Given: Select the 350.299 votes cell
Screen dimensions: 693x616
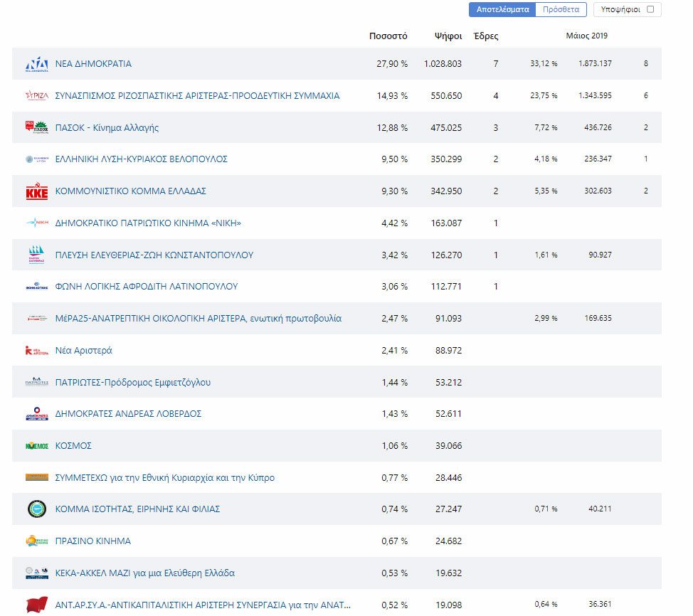Looking at the screenshot, I should (x=446, y=159).
